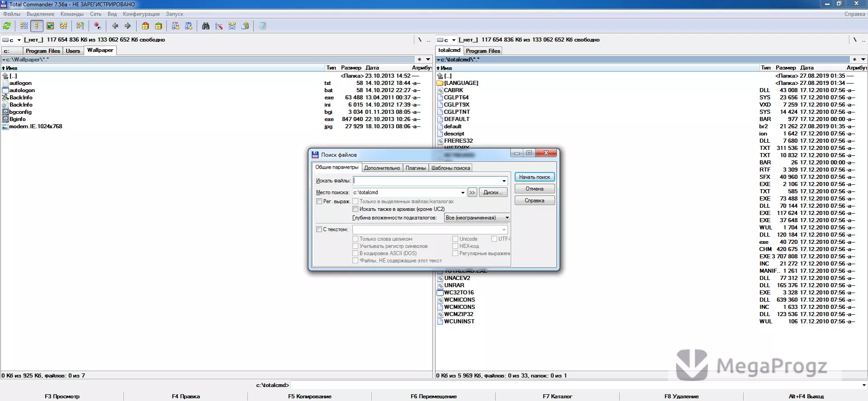The height and width of the screenshot is (401, 868).
Task: Click the BackInfo exe file icon
Action: coord(5,98)
